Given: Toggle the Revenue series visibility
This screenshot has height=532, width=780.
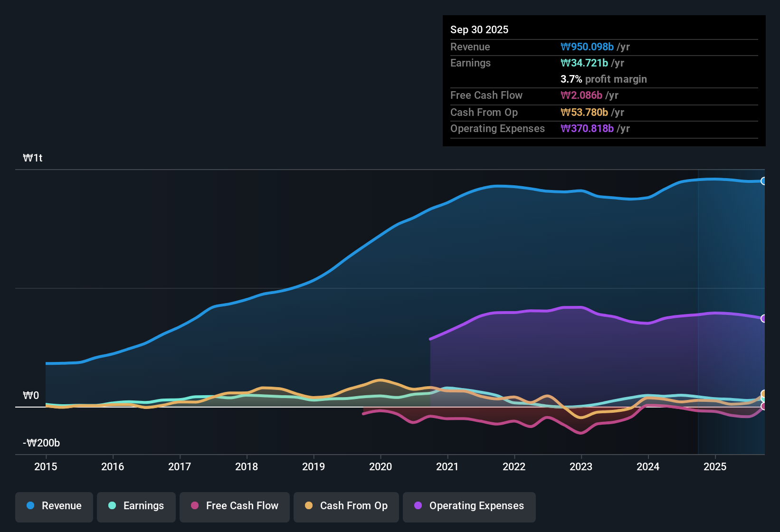Looking at the screenshot, I should pyautogui.click(x=54, y=506).
